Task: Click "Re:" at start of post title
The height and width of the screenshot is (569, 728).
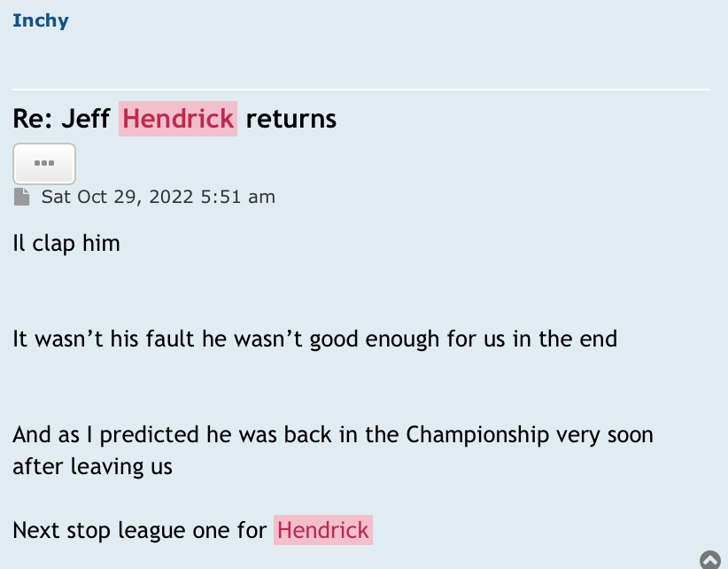Action: point(34,119)
